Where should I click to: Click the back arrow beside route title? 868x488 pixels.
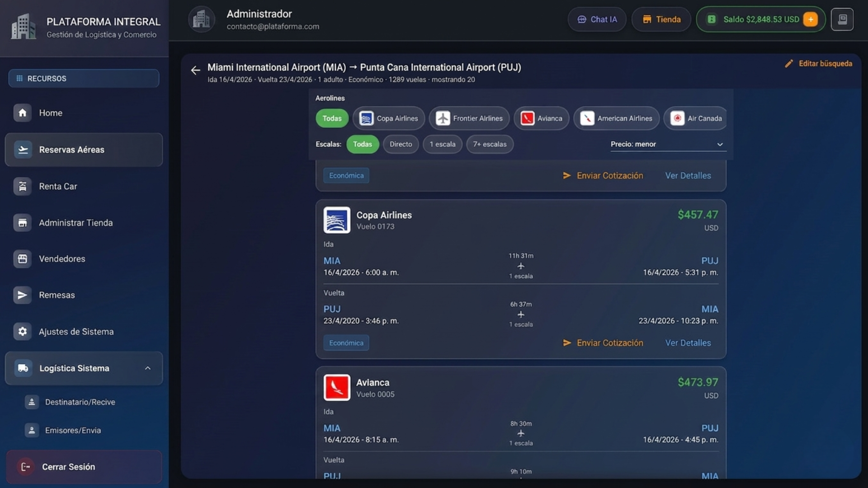195,70
